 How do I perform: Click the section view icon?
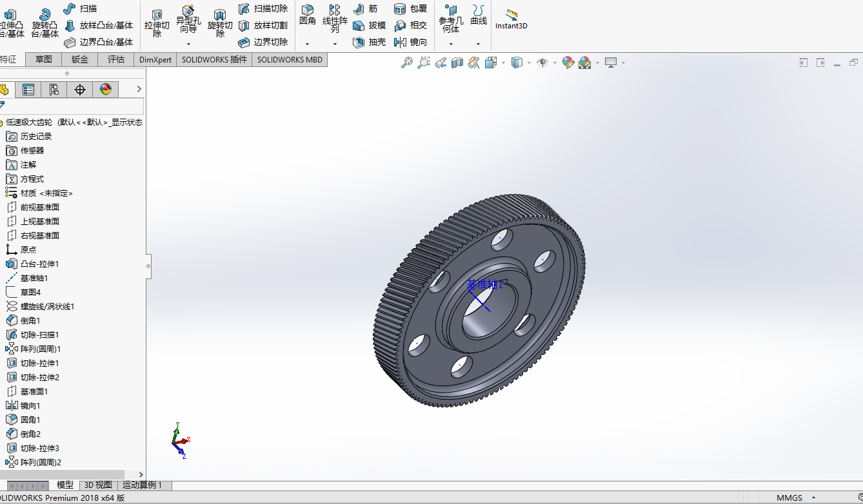tap(457, 63)
